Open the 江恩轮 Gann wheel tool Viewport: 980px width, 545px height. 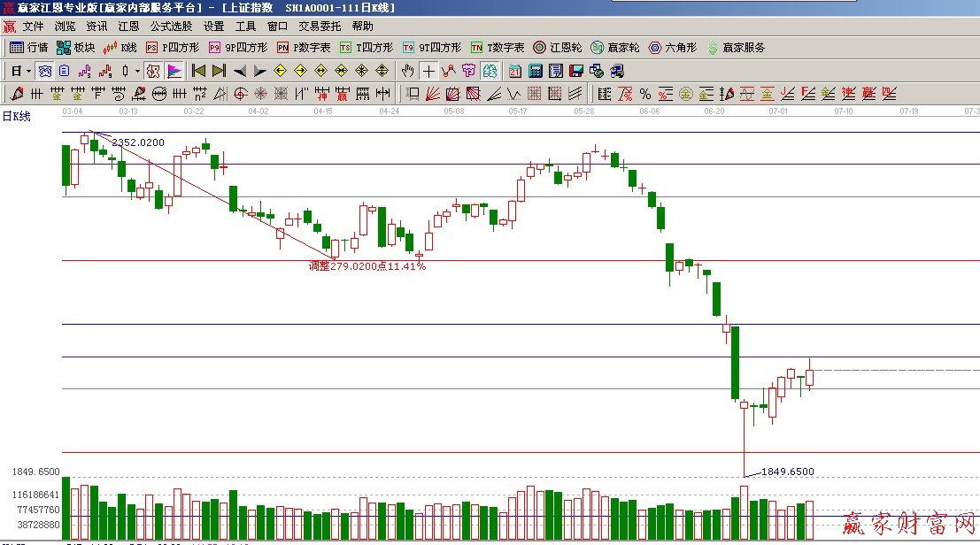point(558,48)
